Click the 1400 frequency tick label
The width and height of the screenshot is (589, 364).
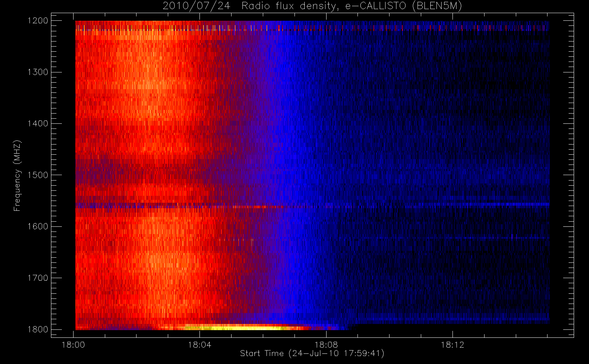click(x=38, y=124)
